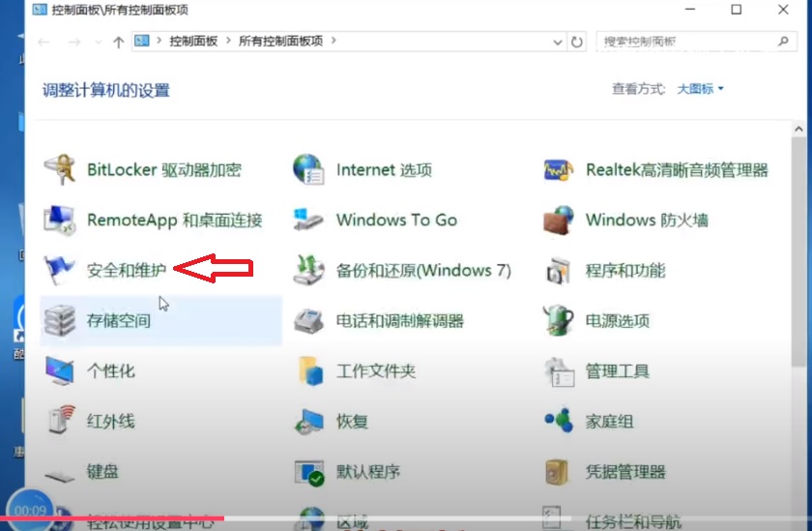
Task: Go back with the back arrow
Action: 43,42
